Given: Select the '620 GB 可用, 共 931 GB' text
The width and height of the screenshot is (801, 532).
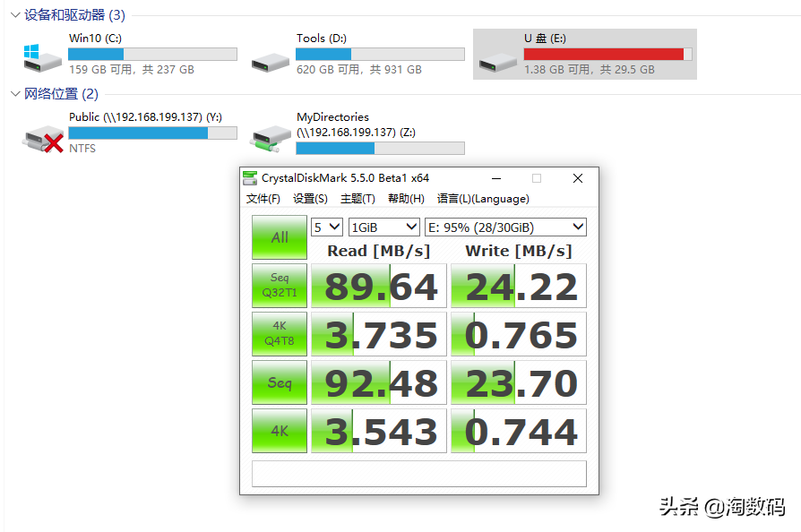Looking at the screenshot, I should coord(359,70).
